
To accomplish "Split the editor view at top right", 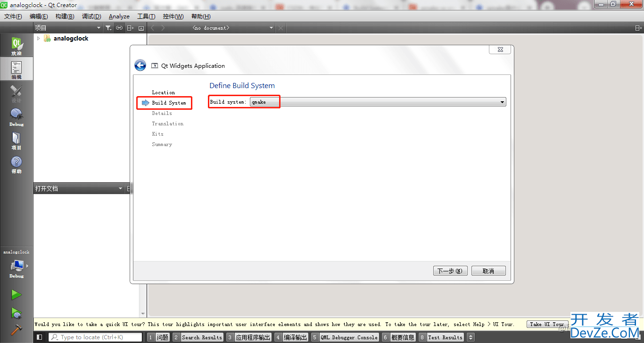I will [x=638, y=28].
